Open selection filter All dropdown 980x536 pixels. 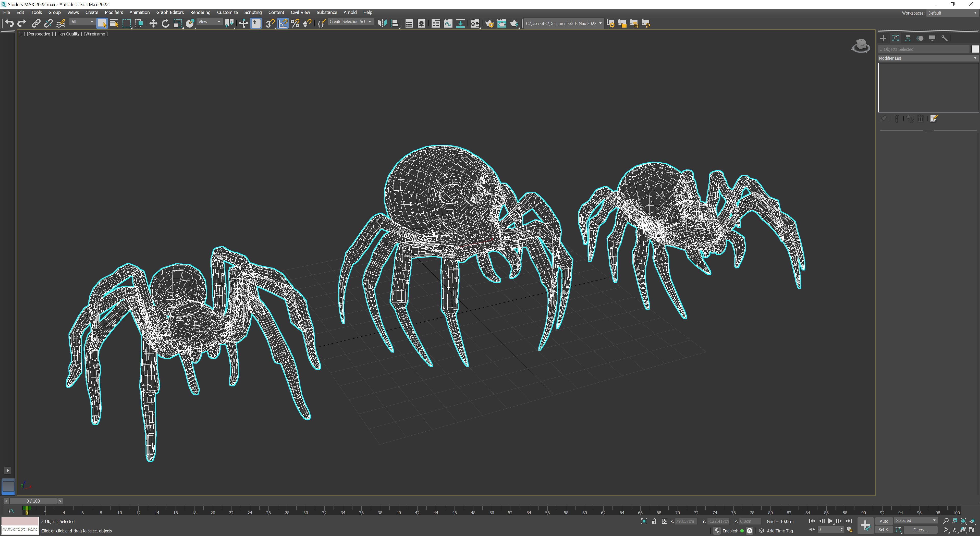82,22
